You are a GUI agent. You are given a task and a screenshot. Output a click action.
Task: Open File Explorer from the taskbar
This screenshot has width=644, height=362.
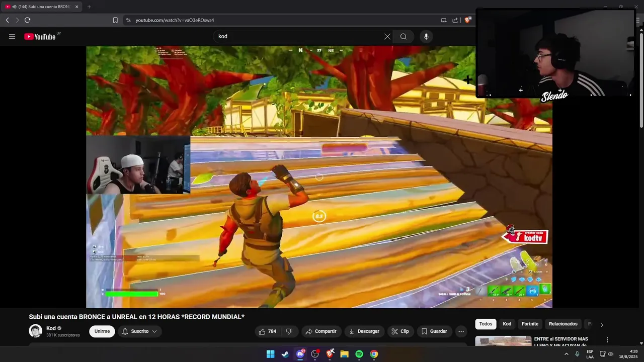coord(344,354)
